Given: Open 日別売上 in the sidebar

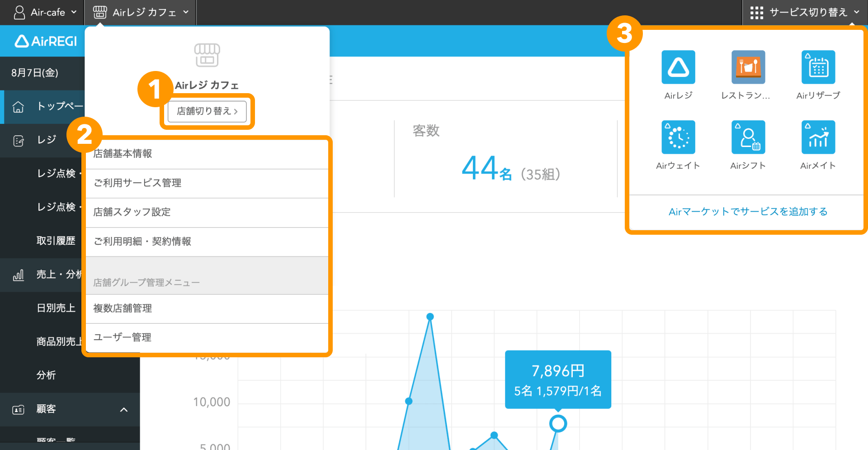Looking at the screenshot, I should point(56,308).
